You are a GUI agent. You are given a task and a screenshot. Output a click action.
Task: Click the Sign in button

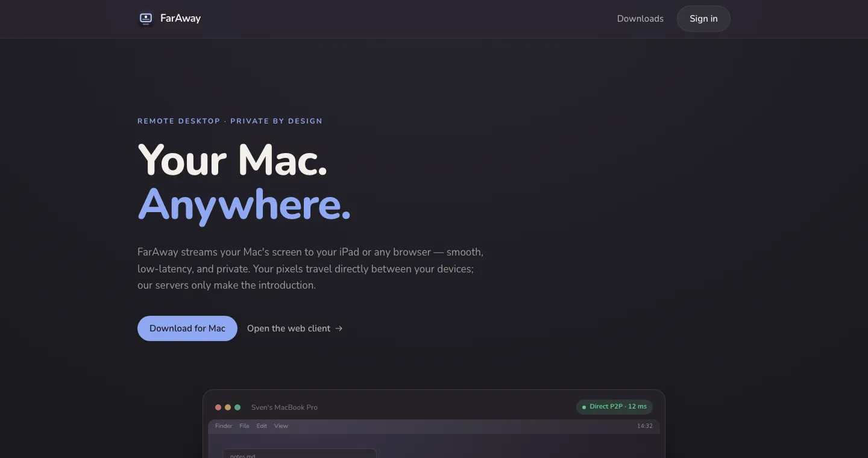coord(703,19)
